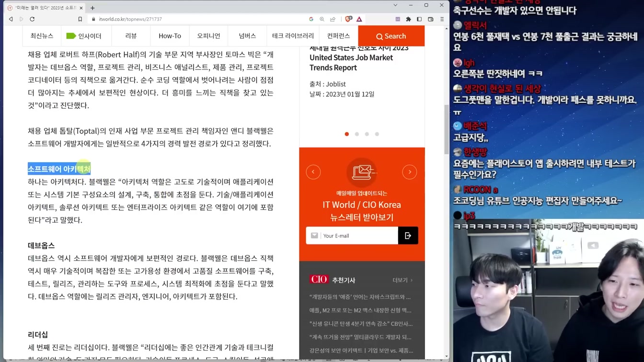This screenshot has width=644, height=362.
Task: Expand the tab search chevron in title bar
Action: [x=395, y=5]
